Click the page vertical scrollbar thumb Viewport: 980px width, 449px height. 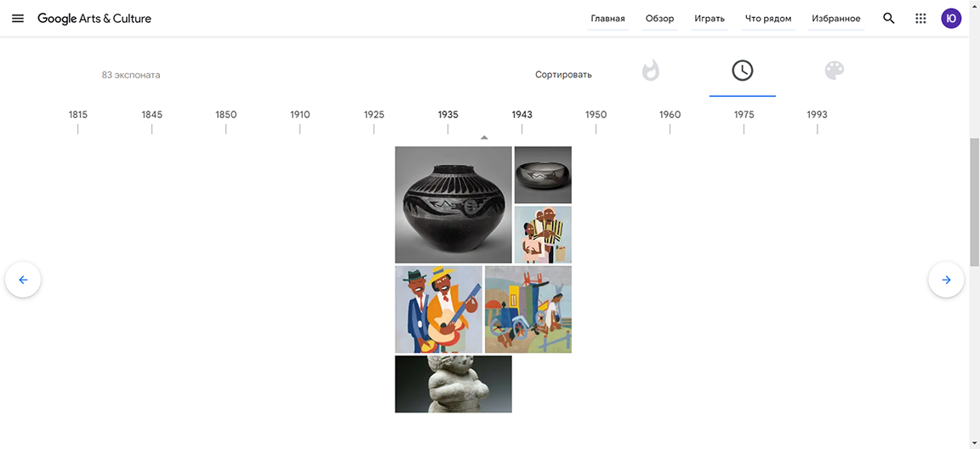click(x=974, y=203)
